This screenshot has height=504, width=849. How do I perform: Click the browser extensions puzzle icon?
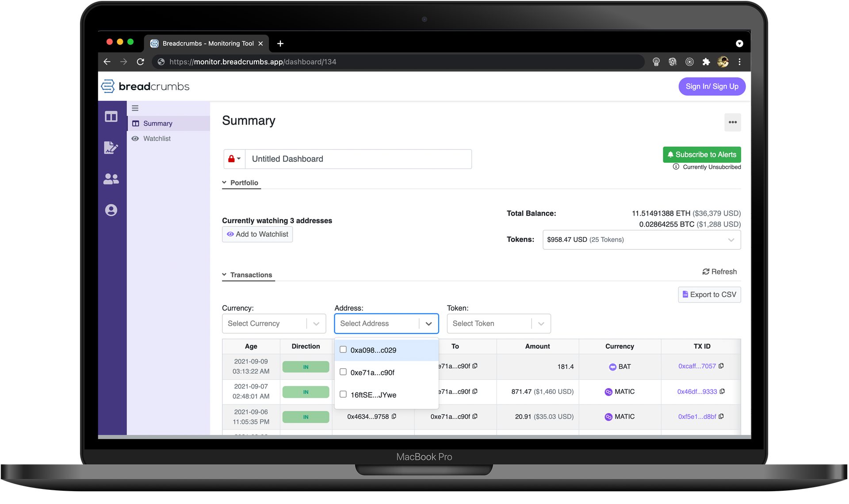[x=706, y=62]
